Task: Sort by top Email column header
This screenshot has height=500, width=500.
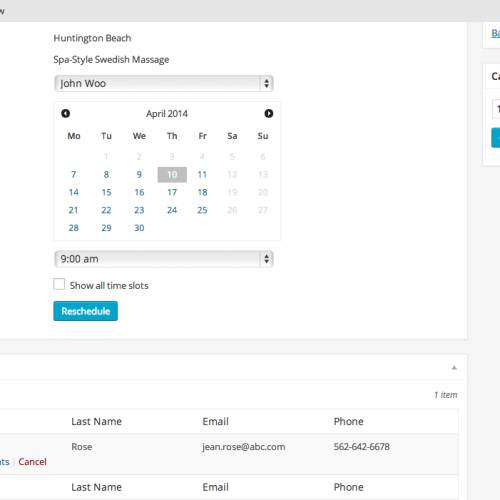Action: point(216,422)
